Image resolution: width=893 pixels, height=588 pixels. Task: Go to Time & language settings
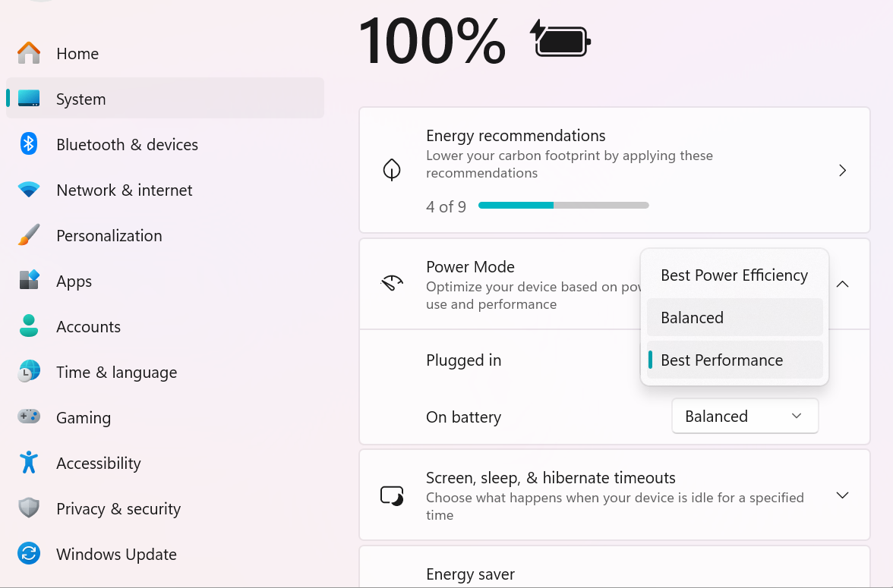116,372
